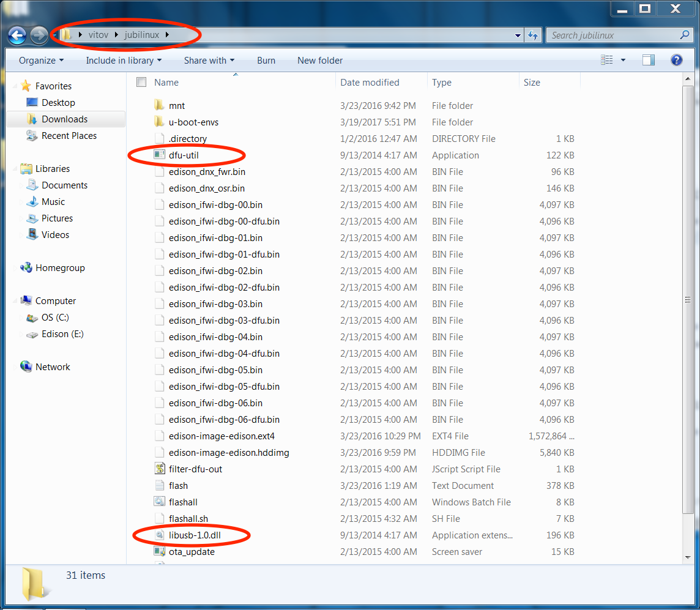Select edison-image-edison.hddimg
This screenshot has width=700, height=610.
pyautogui.click(x=229, y=452)
